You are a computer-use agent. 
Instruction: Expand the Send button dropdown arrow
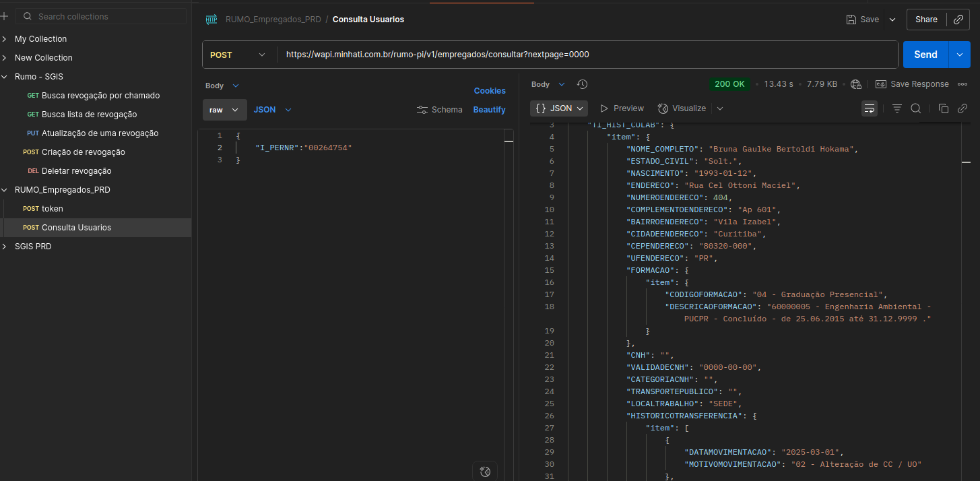point(959,55)
